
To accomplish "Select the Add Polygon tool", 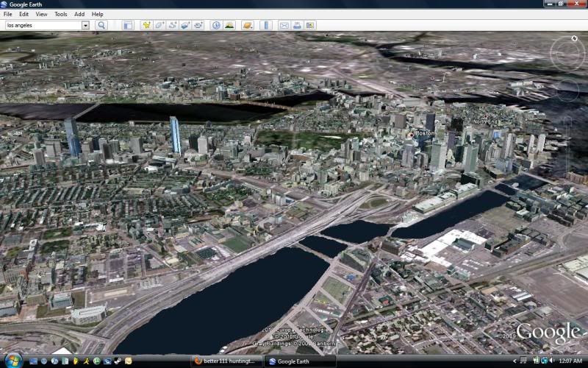I will coord(159,25).
